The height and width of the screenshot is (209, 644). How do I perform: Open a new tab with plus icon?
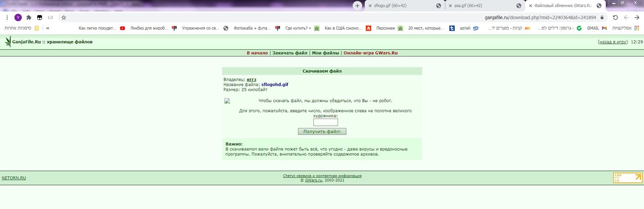coord(357,6)
